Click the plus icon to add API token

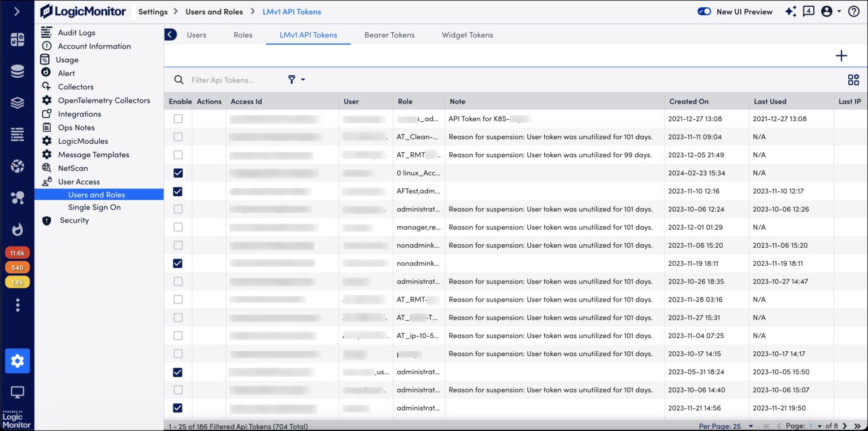pyautogui.click(x=841, y=55)
